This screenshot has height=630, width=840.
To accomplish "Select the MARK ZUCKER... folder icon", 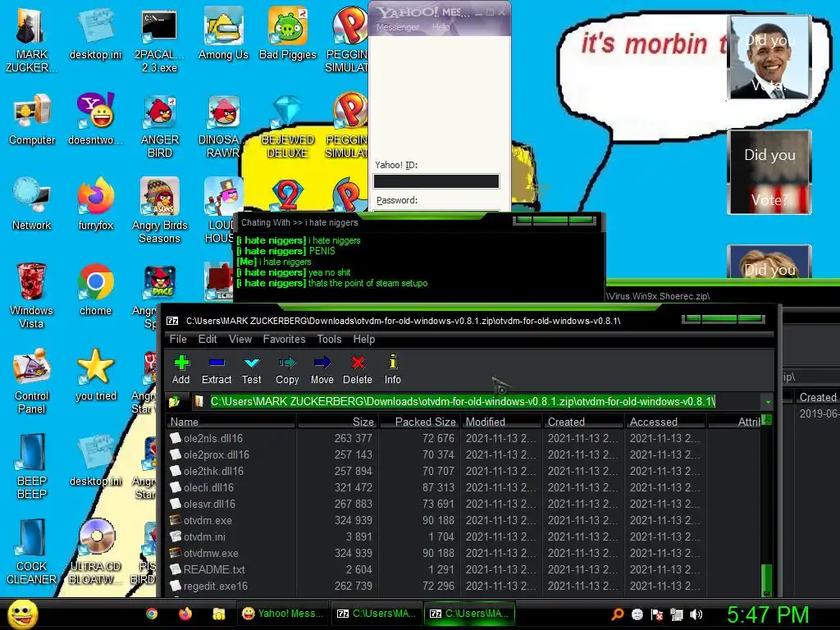I will 32,41.
